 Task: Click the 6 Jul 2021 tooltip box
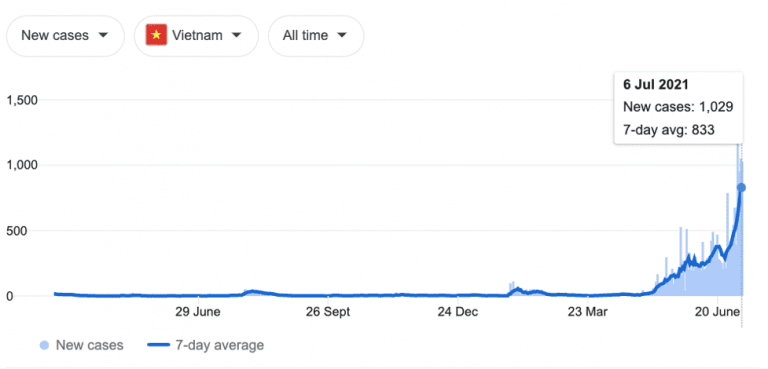click(x=678, y=108)
